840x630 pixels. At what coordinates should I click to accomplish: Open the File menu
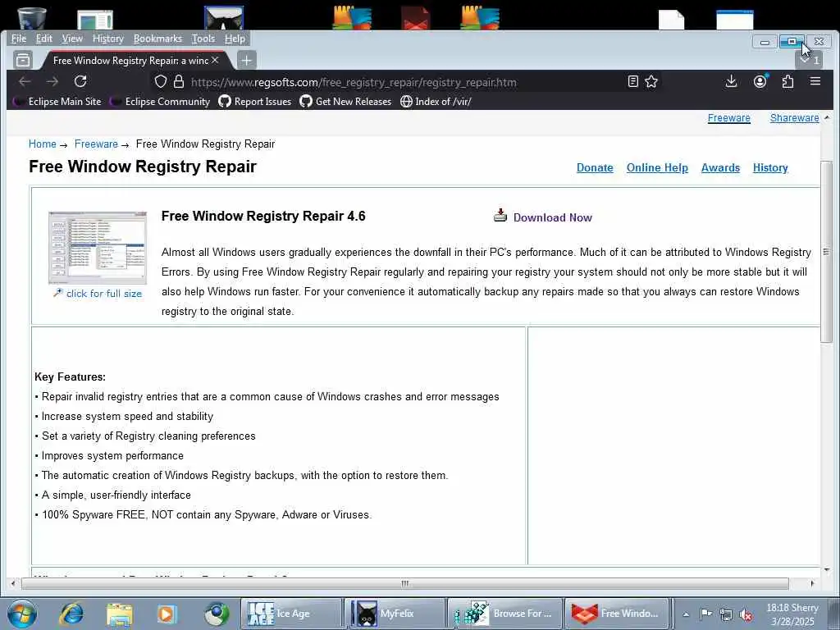(x=19, y=39)
